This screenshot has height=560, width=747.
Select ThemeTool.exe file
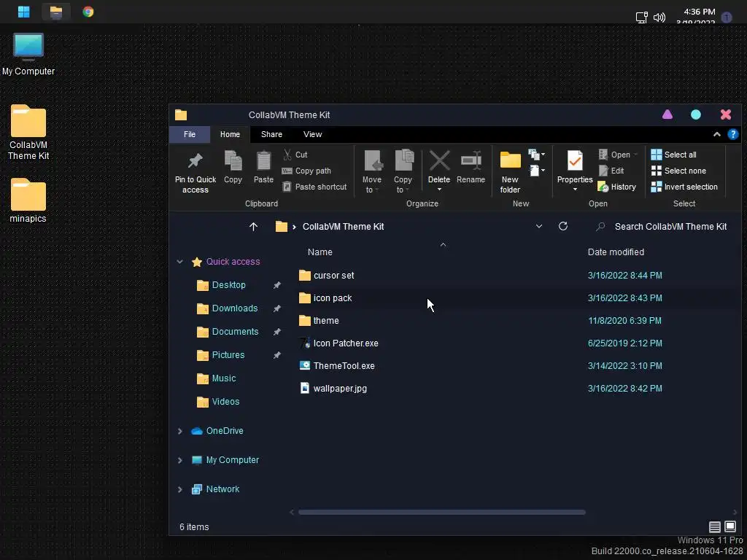click(x=344, y=366)
